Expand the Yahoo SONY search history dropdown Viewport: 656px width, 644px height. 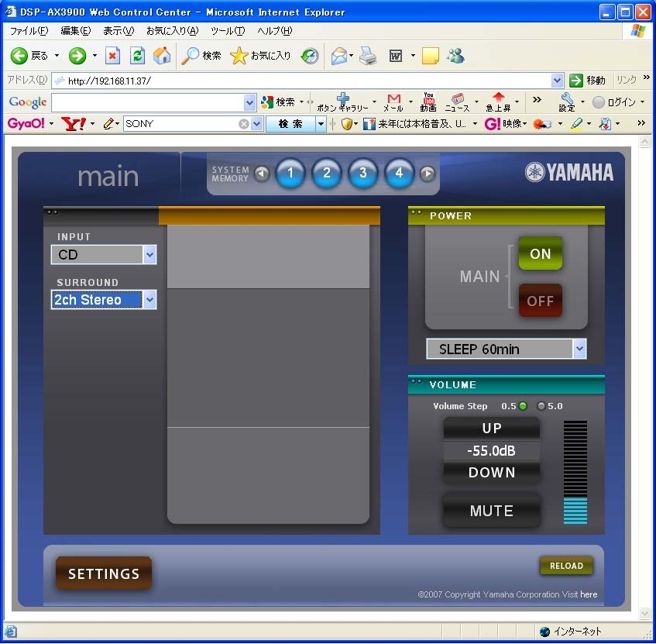point(257,124)
